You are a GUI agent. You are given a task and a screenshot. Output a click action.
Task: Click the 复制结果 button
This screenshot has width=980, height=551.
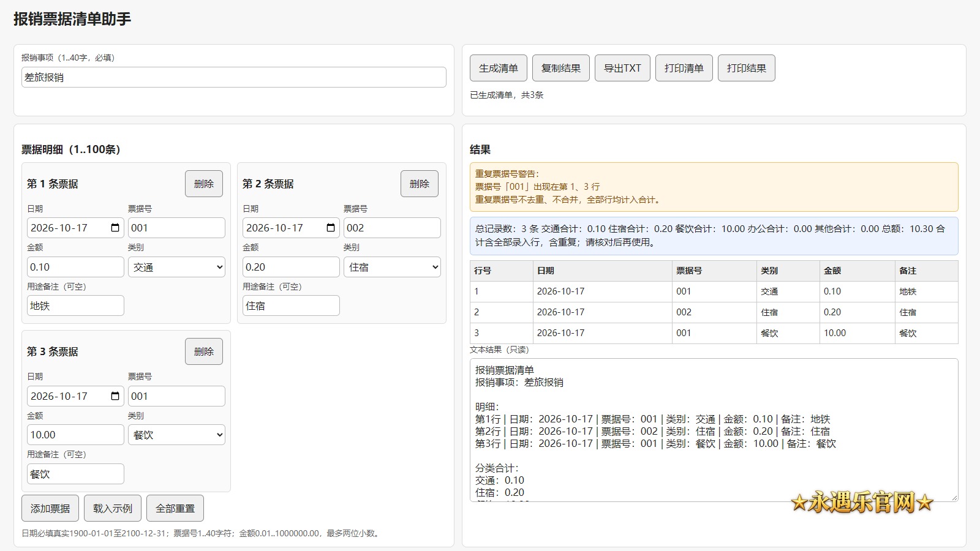[x=561, y=68]
